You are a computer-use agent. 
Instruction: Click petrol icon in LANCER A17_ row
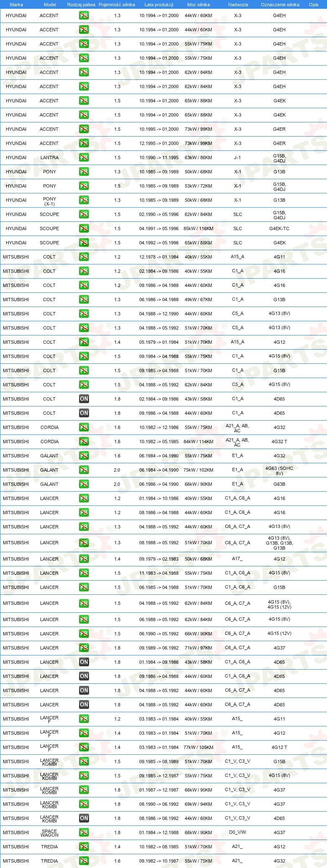point(84,559)
